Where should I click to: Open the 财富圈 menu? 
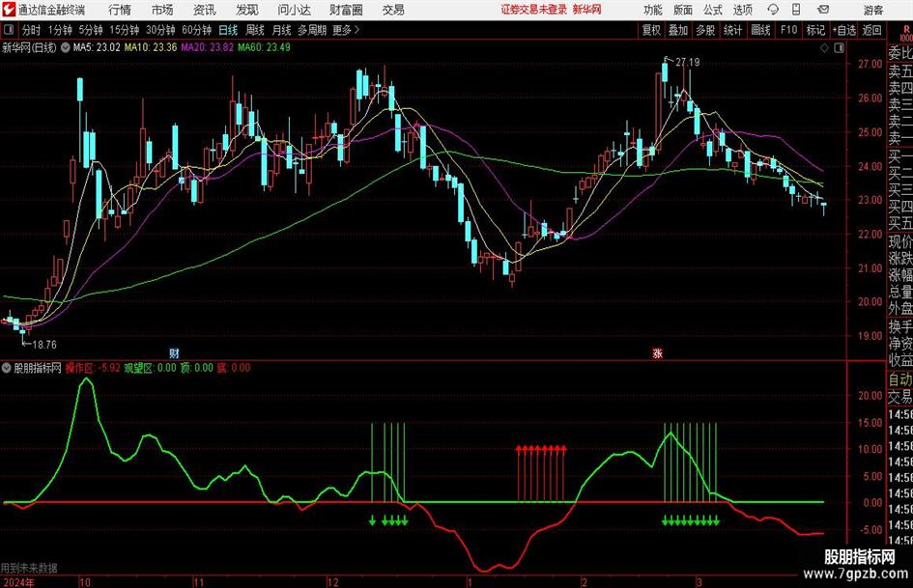[346, 10]
